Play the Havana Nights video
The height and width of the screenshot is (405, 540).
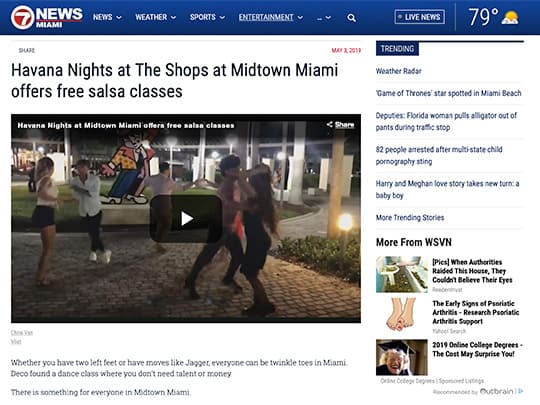coord(186,218)
